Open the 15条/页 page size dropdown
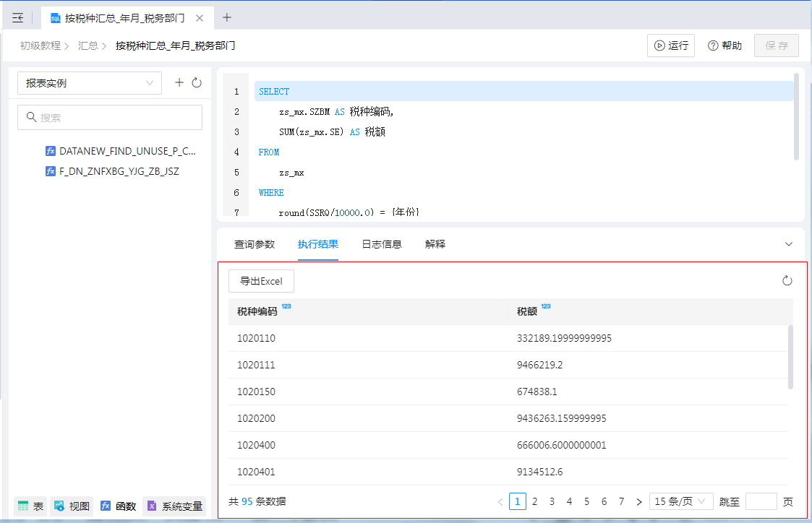 coord(681,501)
